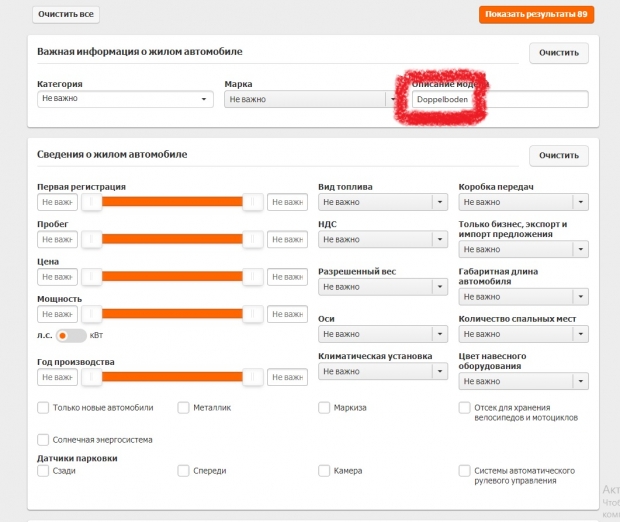Image resolution: width=620 pixels, height=522 pixels.
Task: Click the 'Очистить все' button
Action: 66,15
